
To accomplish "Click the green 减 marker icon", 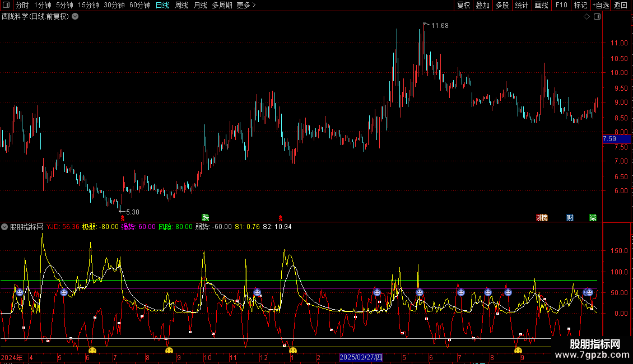I will 593,218.
